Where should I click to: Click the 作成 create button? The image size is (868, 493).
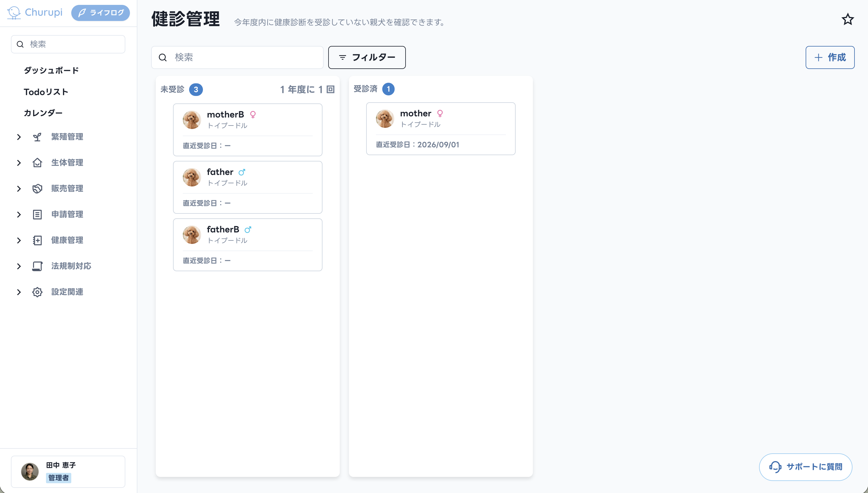pyautogui.click(x=830, y=57)
